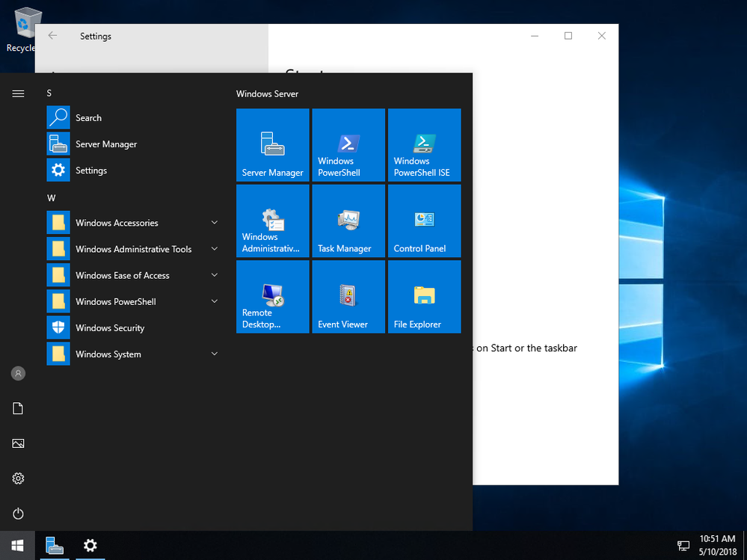Open the Event Viewer tile
The height and width of the screenshot is (560, 747).
pos(348,296)
